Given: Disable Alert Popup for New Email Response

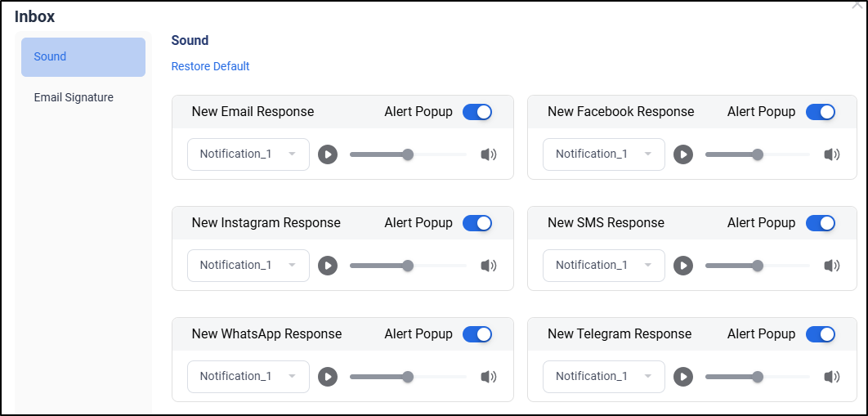Looking at the screenshot, I should pos(477,112).
